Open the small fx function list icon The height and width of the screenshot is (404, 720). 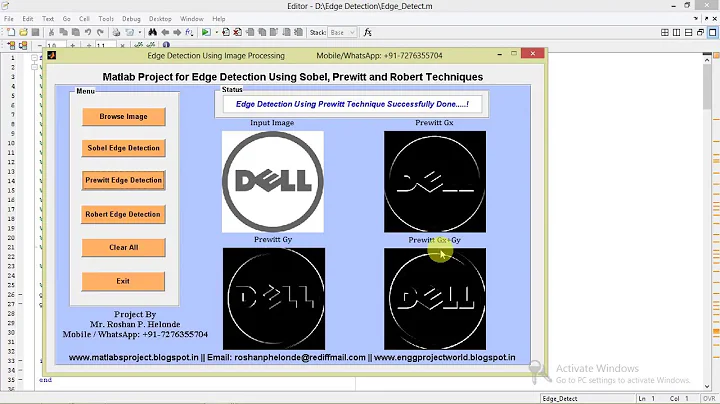[x=189, y=32]
